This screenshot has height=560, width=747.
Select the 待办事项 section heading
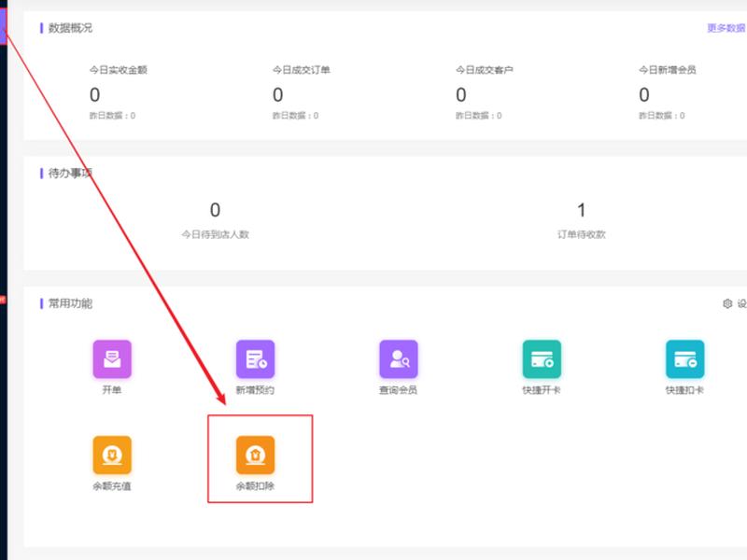(x=70, y=173)
